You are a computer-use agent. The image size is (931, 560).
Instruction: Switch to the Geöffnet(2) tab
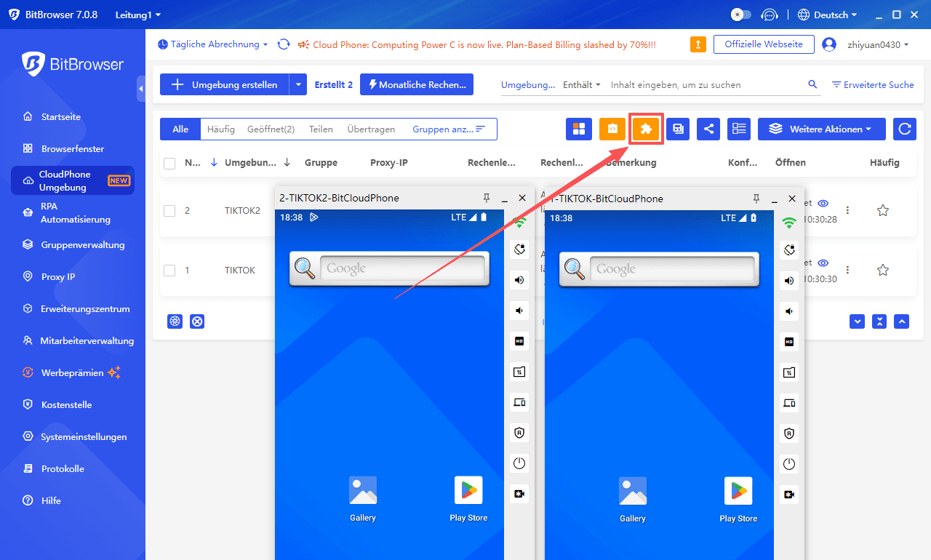271,129
